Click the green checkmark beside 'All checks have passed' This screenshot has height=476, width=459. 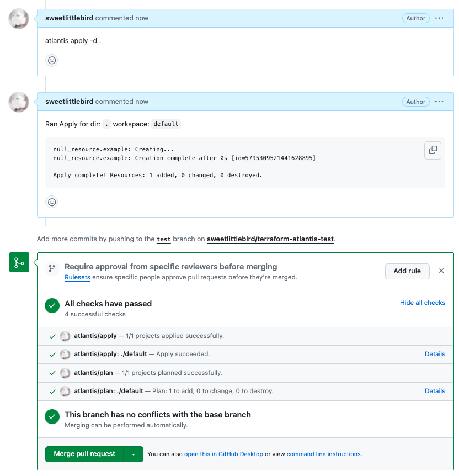click(52, 306)
